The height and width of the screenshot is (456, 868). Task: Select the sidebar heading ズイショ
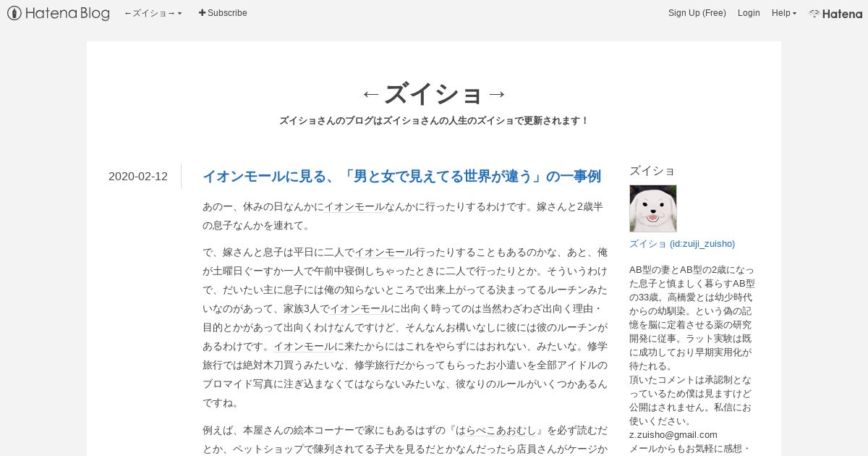tap(652, 171)
